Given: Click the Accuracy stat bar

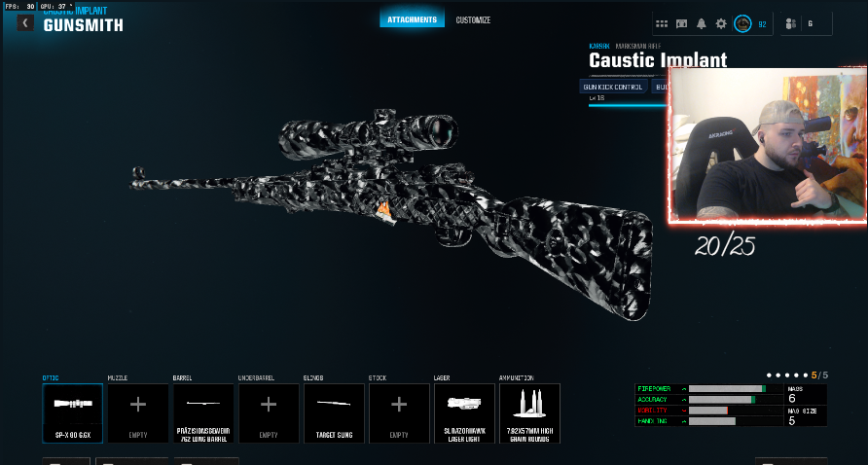Looking at the screenshot, I should tap(735, 400).
